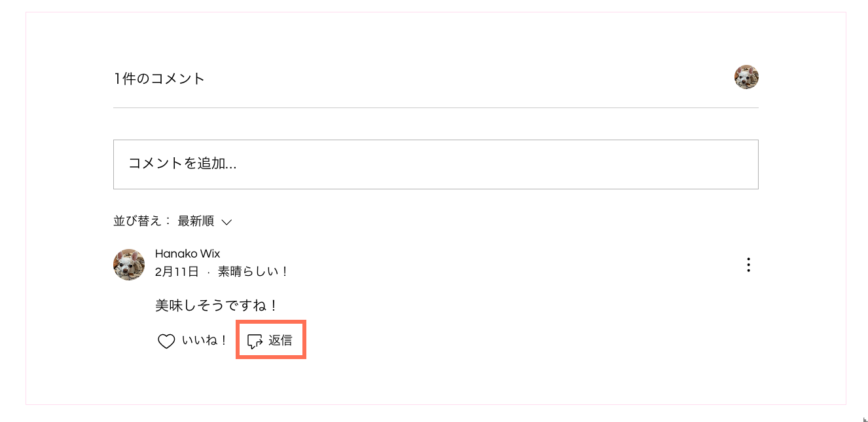This screenshot has width=868, height=422.
Task: Select the comment text 美味しそうですね！
Action: coord(217,305)
